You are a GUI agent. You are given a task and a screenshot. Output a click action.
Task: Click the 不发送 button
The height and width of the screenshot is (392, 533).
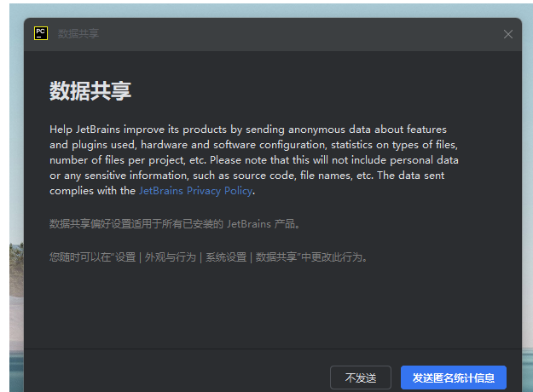click(x=361, y=378)
